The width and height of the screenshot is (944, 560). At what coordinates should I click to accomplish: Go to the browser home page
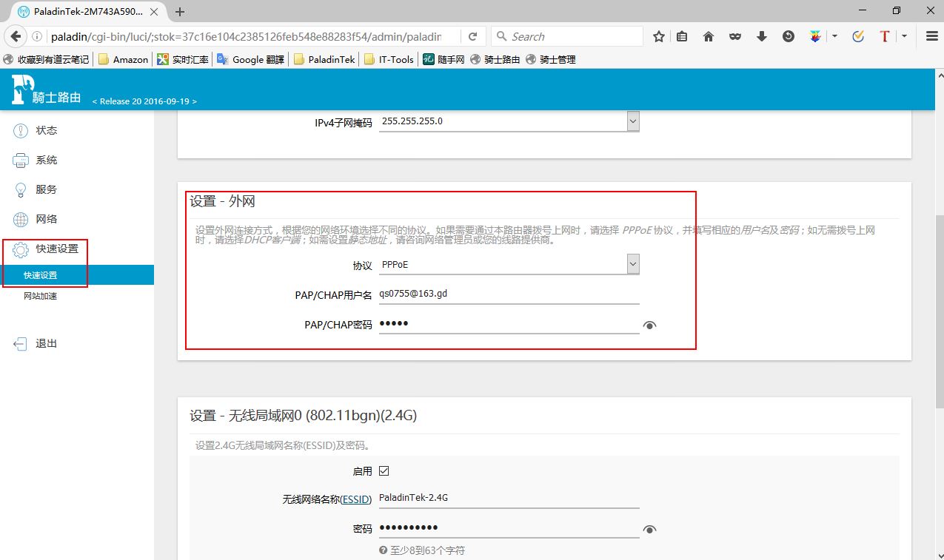tap(709, 36)
